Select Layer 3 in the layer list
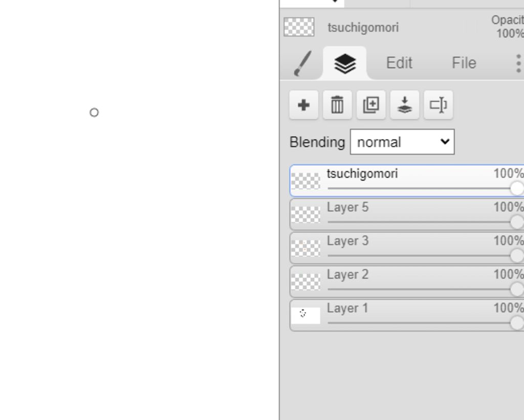The image size is (524, 420). (407, 248)
